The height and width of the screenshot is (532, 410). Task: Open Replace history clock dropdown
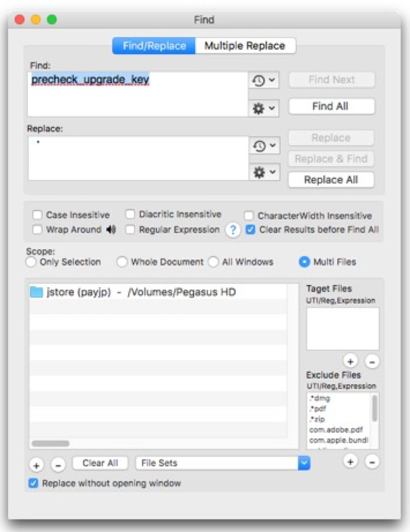pyautogui.click(x=264, y=146)
